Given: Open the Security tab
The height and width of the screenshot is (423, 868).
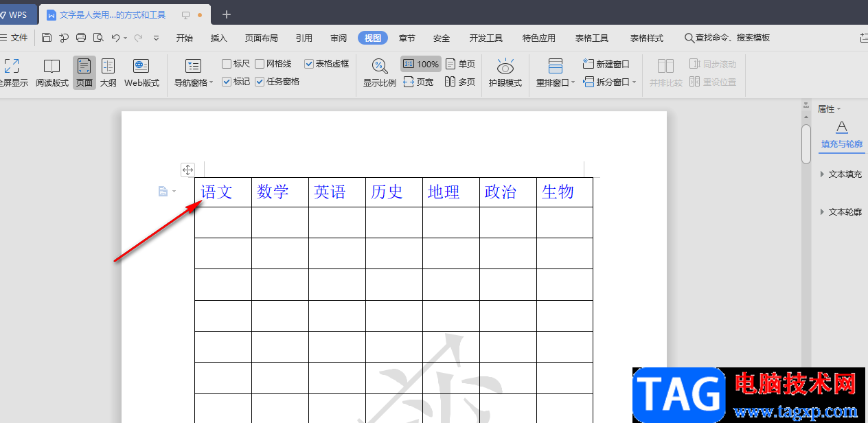Looking at the screenshot, I should pyautogui.click(x=442, y=38).
